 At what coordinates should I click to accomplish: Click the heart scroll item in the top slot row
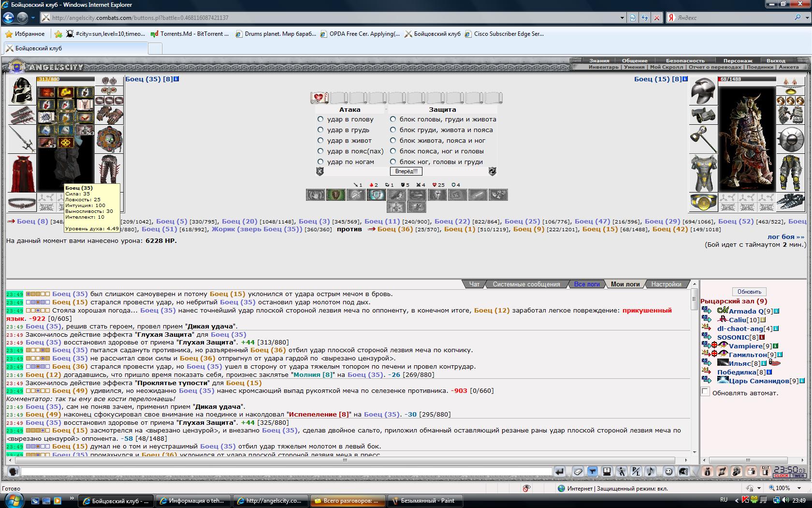tap(319, 98)
